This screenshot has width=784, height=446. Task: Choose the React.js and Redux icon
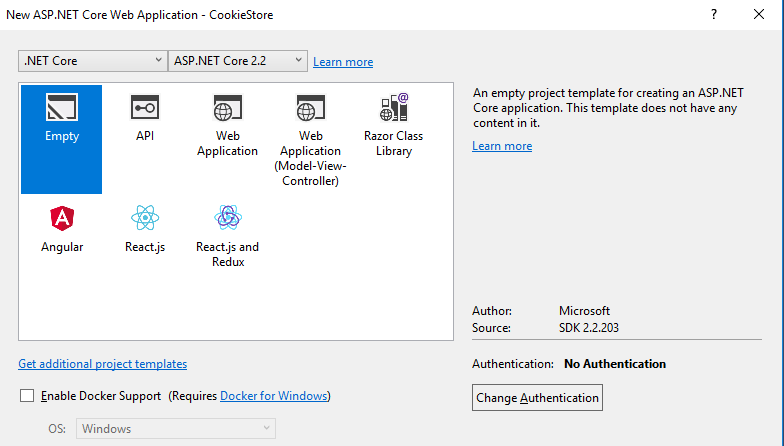tap(228, 218)
